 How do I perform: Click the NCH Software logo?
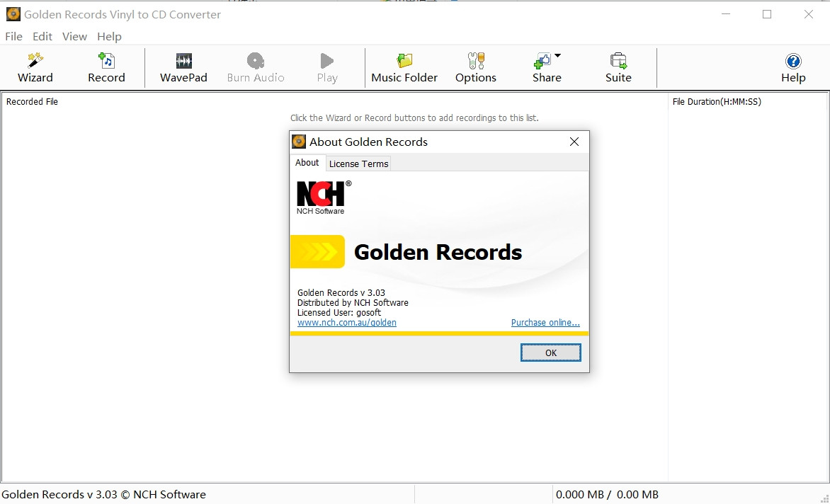(324, 197)
